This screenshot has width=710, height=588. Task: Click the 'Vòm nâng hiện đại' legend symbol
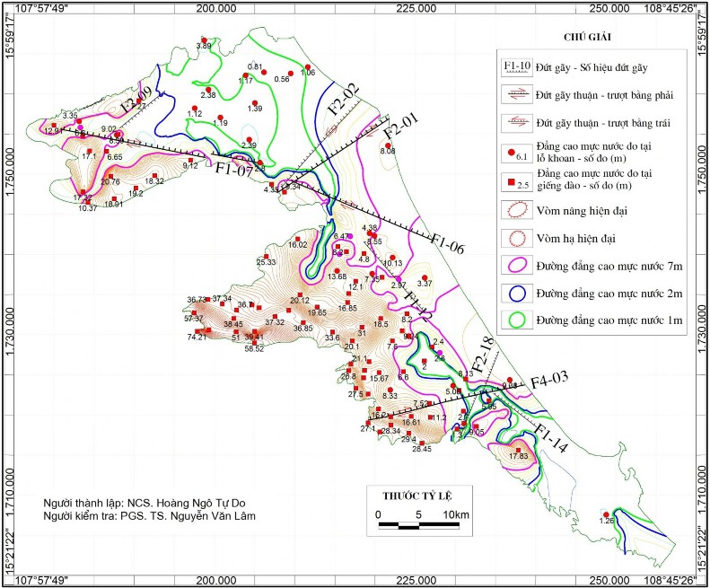coord(516,213)
